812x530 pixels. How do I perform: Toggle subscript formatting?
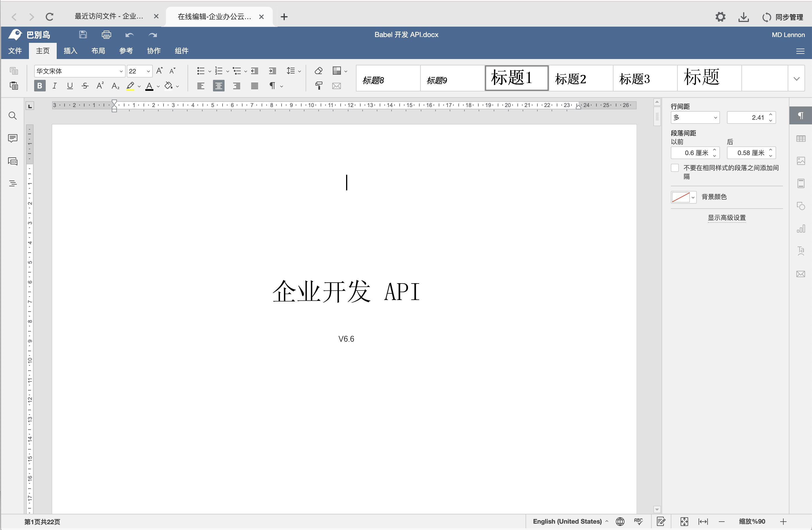click(115, 86)
